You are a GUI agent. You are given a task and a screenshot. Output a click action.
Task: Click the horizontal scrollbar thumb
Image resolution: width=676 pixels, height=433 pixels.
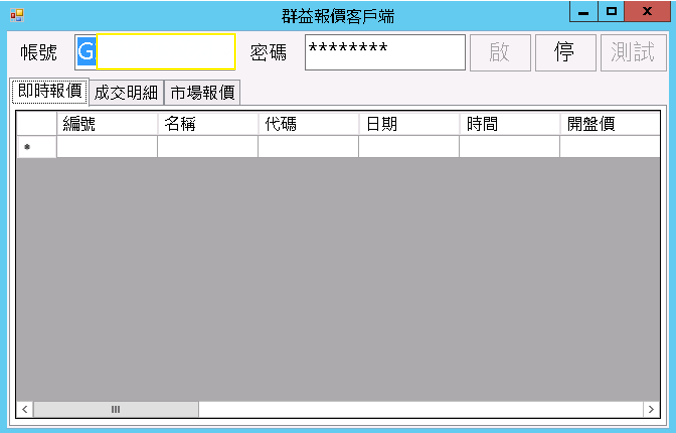[116, 409]
